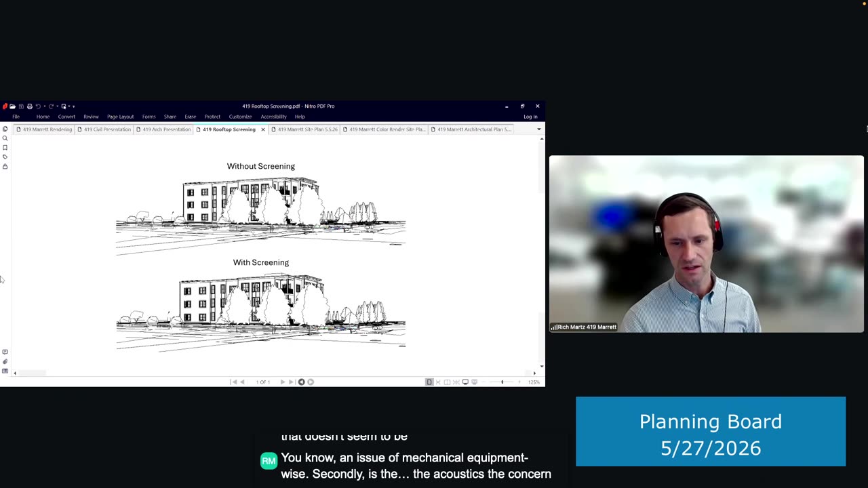The width and height of the screenshot is (868, 488).
Task: Switch to the Forms ribbon tab
Action: coord(149,117)
